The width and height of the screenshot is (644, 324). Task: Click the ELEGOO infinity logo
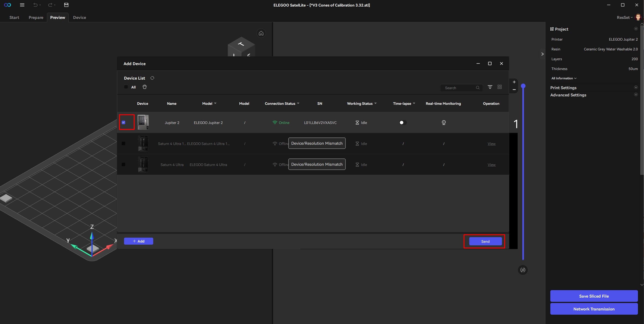coord(7,5)
